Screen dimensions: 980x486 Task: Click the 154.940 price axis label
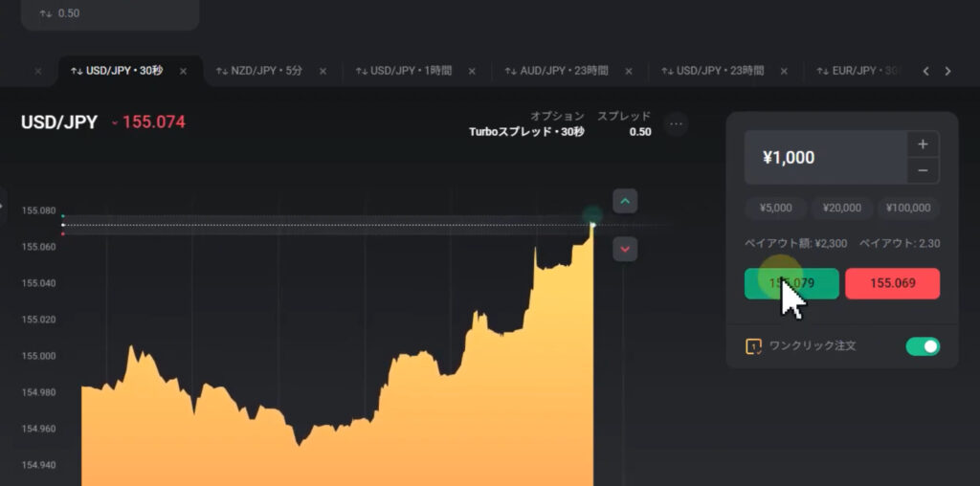pyautogui.click(x=38, y=465)
